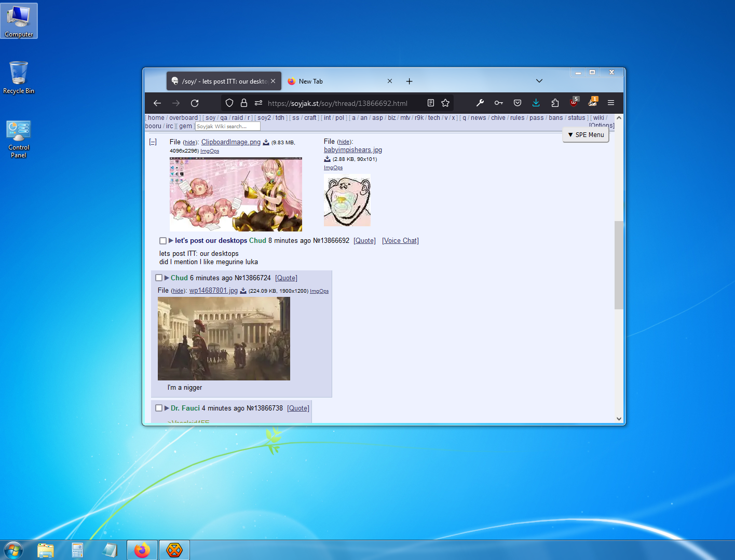The width and height of the screenshot is (735, 560).
Task: Collapse the thread with the [–] toggle
Action: [153, 142]
